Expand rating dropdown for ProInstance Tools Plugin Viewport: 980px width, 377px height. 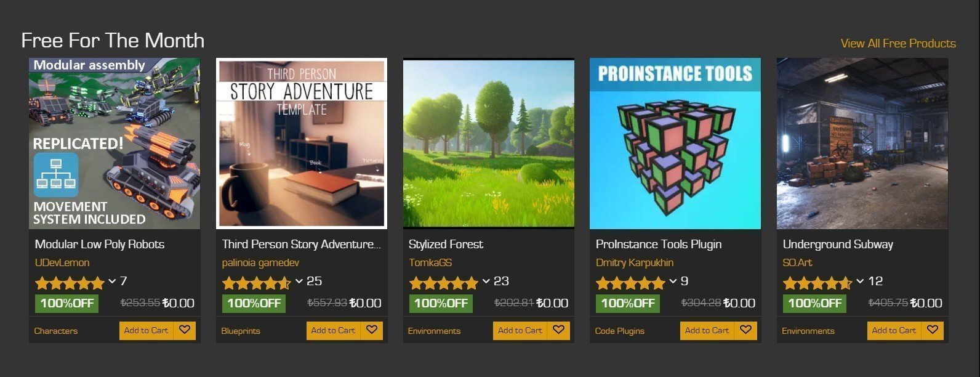(x=673, y=282)
